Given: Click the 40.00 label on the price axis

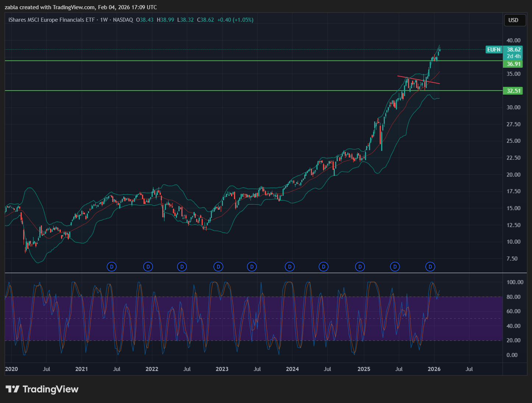Looking at the screenshot, I should (513, 40).
